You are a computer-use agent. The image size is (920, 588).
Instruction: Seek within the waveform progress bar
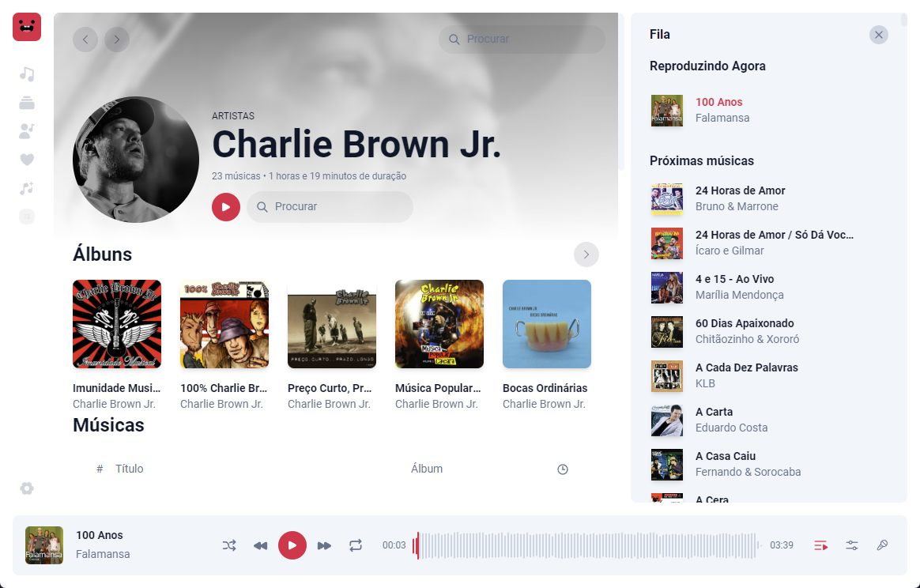[x=587, y=546]
